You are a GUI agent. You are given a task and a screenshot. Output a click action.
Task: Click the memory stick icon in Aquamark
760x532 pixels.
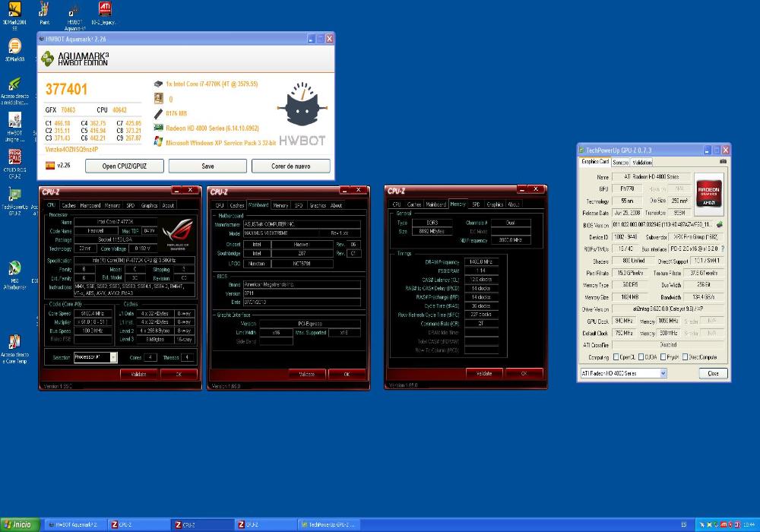[158, 114]
